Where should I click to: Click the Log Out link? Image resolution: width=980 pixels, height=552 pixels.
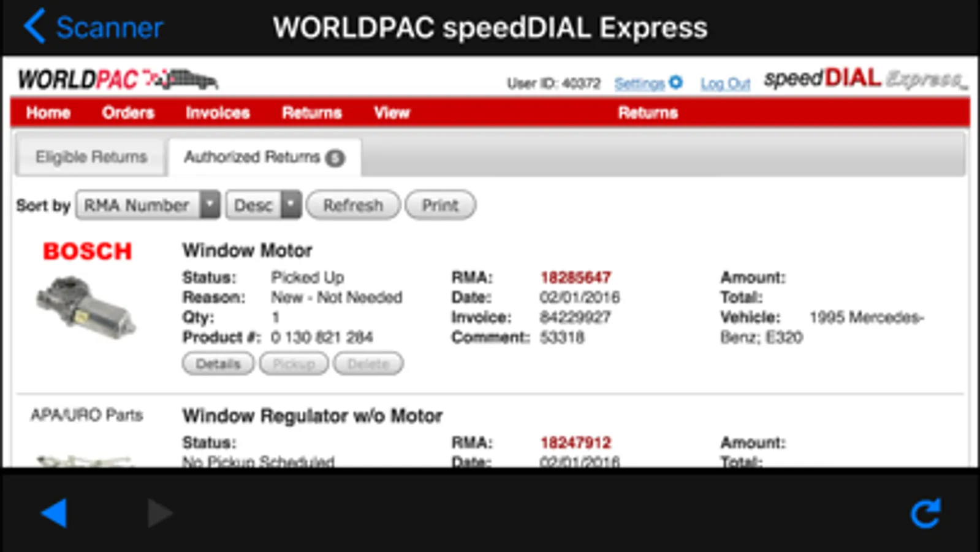tap(726, 83)
